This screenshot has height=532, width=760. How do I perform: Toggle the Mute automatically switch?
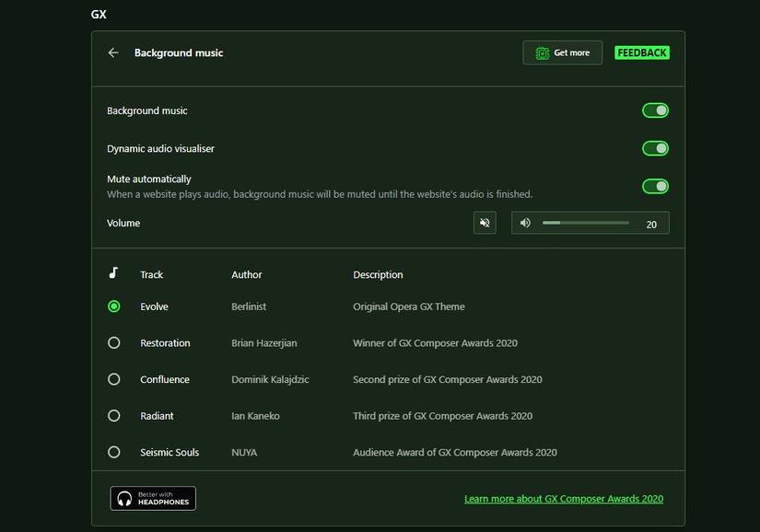pos(655,187)
